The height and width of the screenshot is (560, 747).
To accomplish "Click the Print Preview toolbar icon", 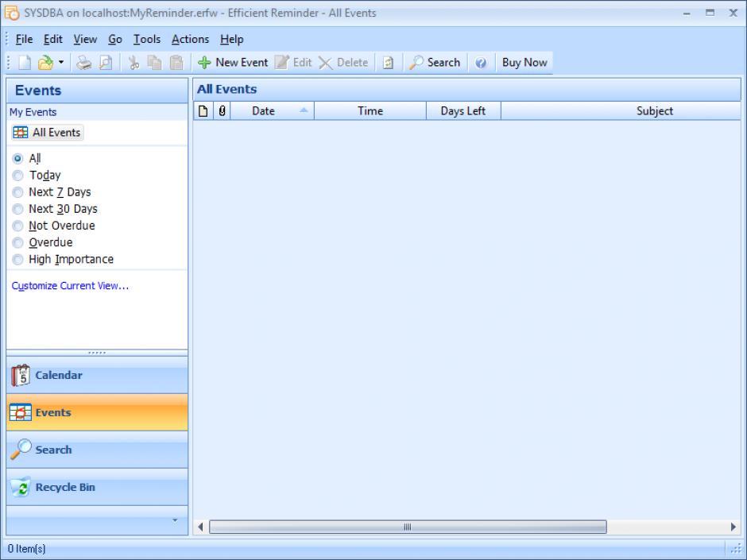I will (105, 63).
